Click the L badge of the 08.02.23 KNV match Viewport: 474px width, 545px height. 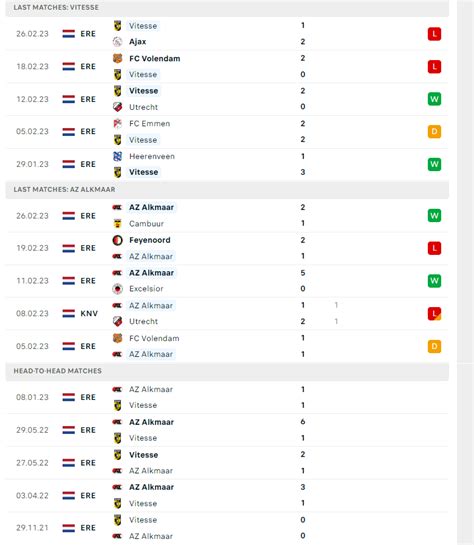click(434, 314)
